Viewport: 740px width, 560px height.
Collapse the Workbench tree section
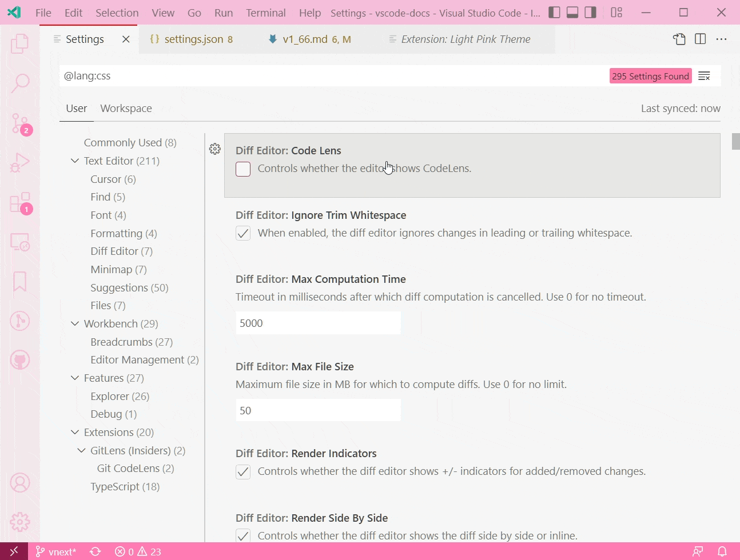coord(75,323)
